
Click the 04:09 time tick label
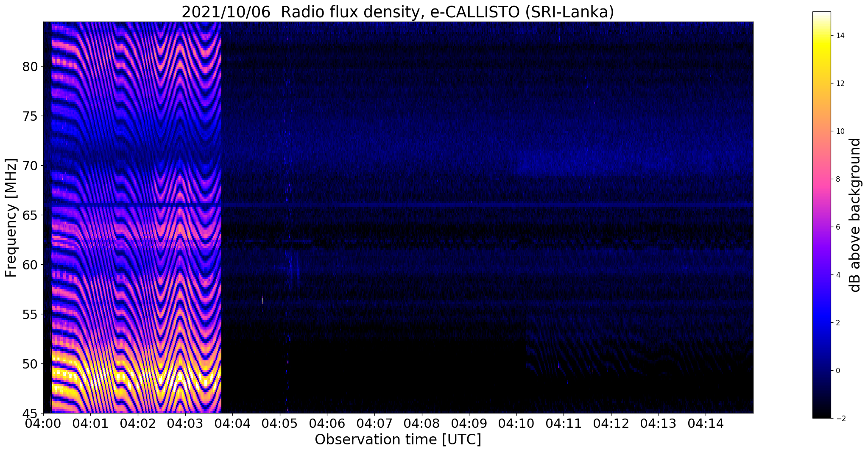point(469,423)
